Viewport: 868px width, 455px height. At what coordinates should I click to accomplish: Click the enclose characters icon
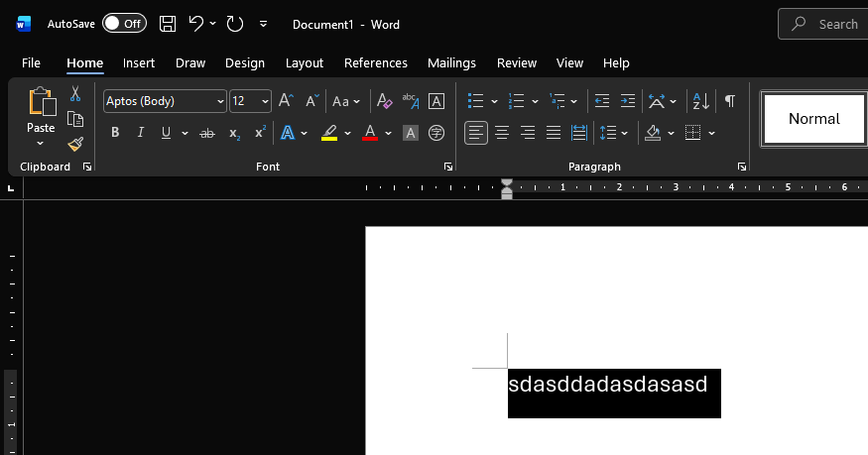click(436, 133)
